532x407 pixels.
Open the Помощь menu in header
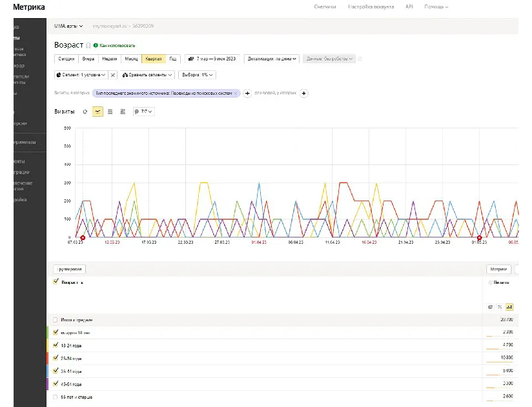[436, 6]
